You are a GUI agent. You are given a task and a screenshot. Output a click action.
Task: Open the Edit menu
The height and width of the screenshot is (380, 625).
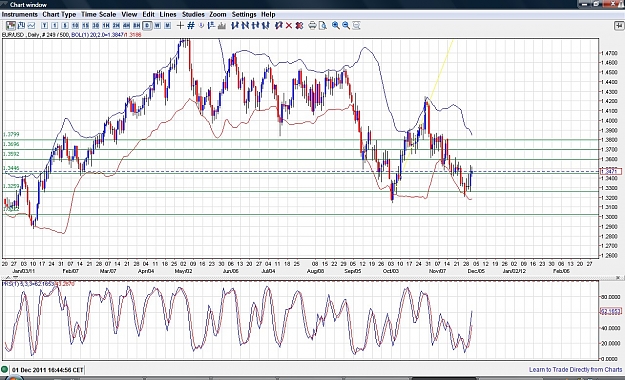pos(148,14)
